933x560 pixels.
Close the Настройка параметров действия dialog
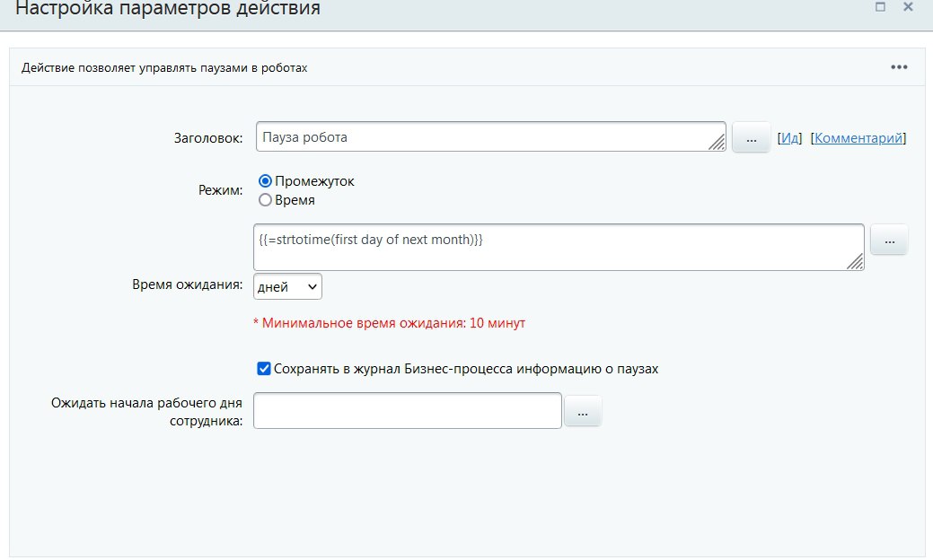tap(907, 7)
